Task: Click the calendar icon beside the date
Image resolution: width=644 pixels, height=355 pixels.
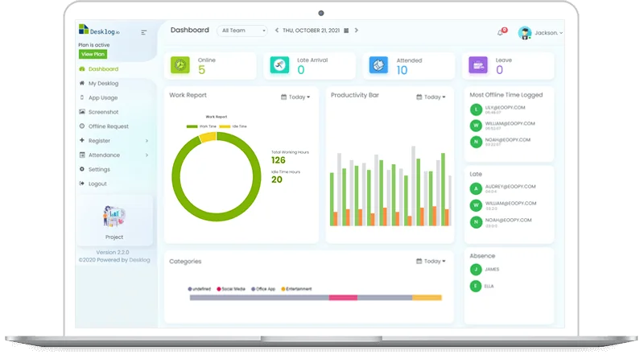Action: [346, 31]
